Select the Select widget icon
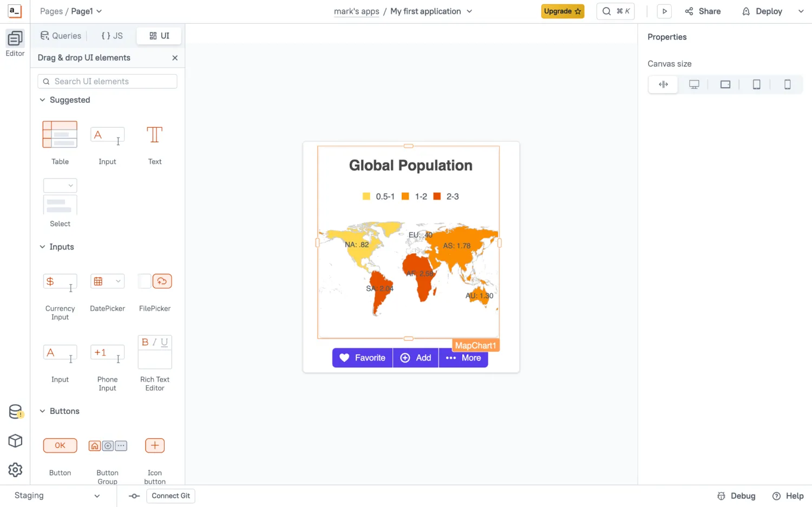The width and height of the screenshot is (812, 507). [60, 196]
